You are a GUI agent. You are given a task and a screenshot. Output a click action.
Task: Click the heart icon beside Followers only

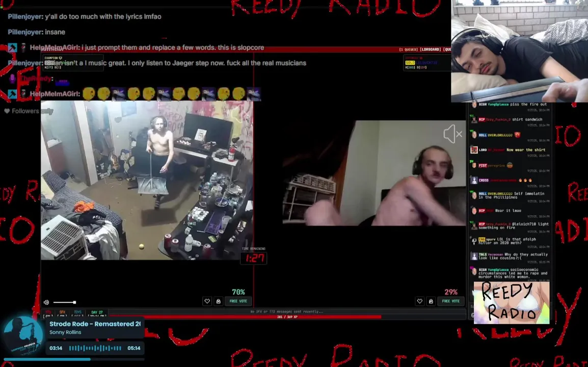[7, 111]
